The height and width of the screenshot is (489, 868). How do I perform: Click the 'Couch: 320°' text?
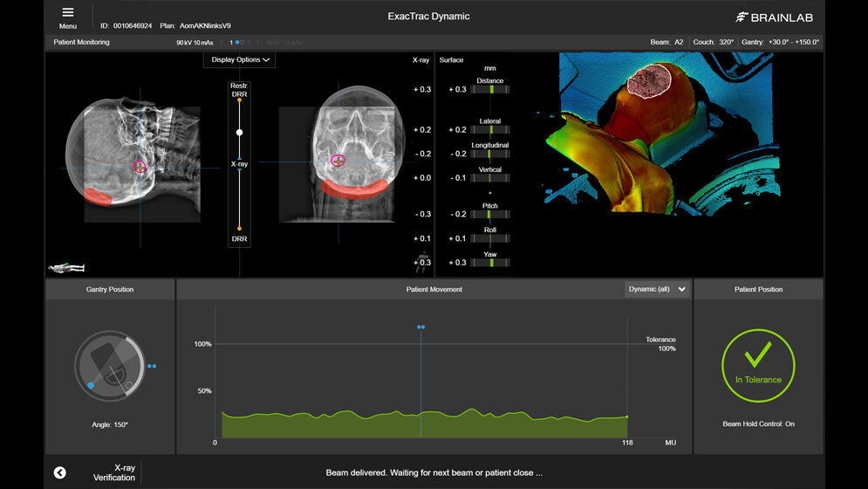pos(713,42)
